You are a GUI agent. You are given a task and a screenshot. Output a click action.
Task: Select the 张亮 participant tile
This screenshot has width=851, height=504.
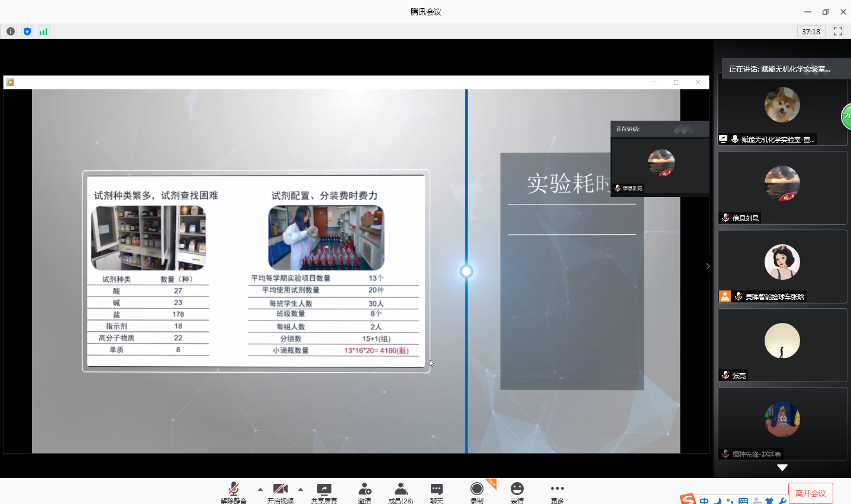coord(782,345)
